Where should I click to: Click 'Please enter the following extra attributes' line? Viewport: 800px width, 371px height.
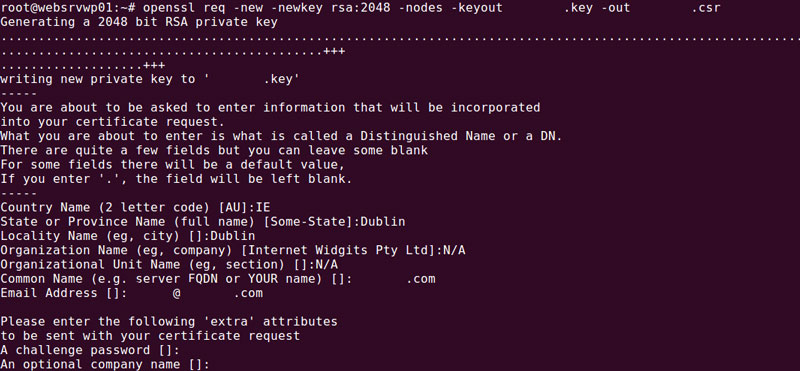[169, 322]
